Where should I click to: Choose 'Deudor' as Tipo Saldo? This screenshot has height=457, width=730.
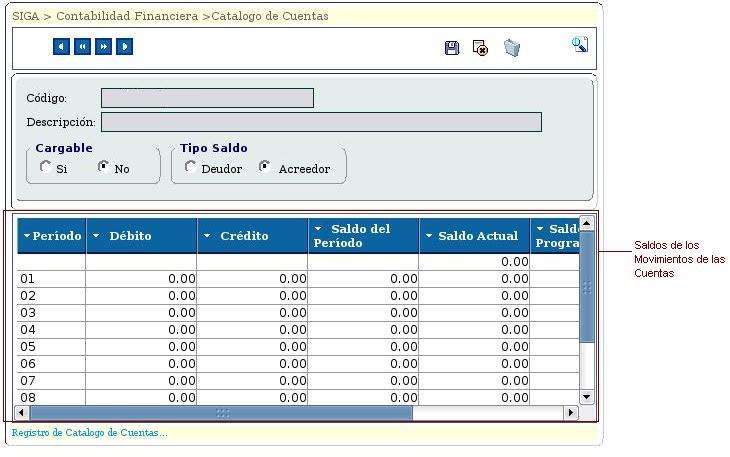(x=191, y=167)
